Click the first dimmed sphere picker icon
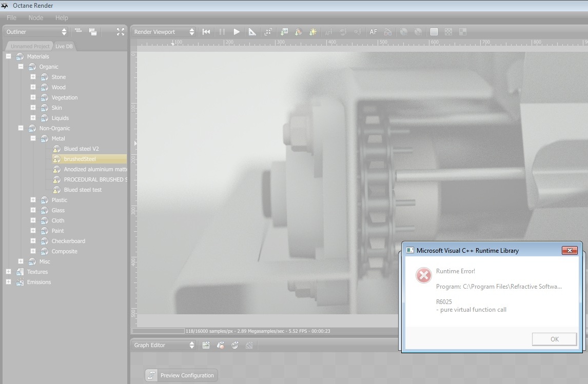Image resolution: width=588 pixels, height=384 pixels. point(343,32)
